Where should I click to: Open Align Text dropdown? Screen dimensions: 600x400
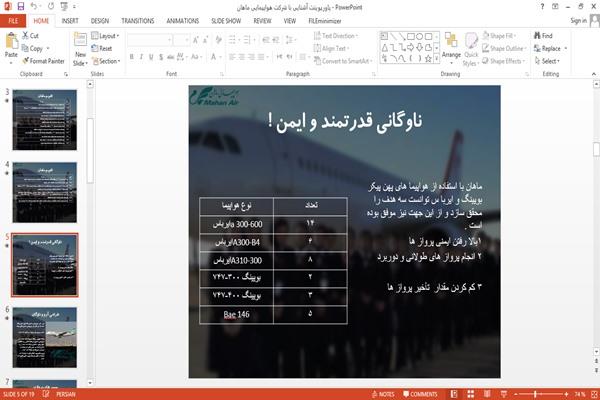331,48
